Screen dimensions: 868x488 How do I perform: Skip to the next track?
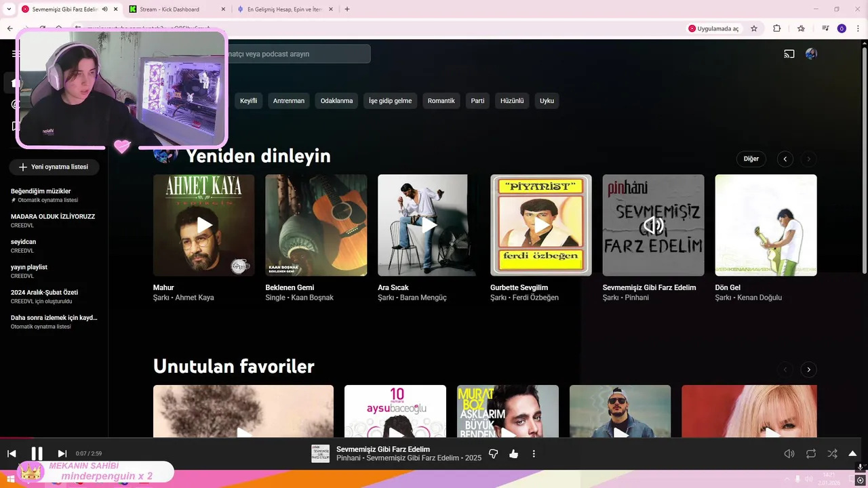62,453
